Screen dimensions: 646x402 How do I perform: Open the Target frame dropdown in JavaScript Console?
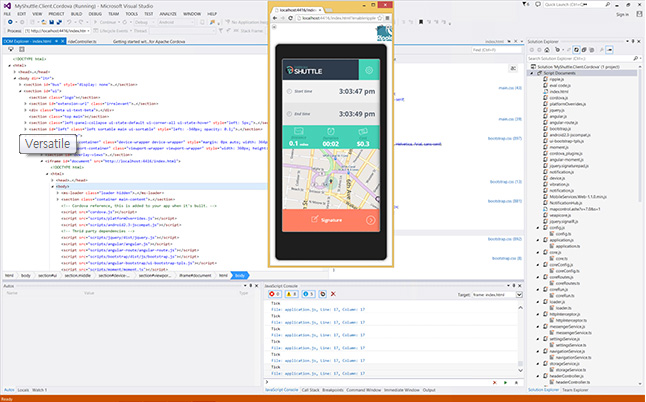(x=497, y=295)
